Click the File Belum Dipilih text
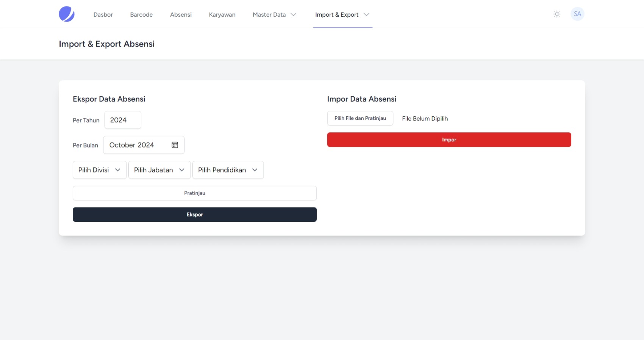644x340 pixels. click(x=425, y=119)
